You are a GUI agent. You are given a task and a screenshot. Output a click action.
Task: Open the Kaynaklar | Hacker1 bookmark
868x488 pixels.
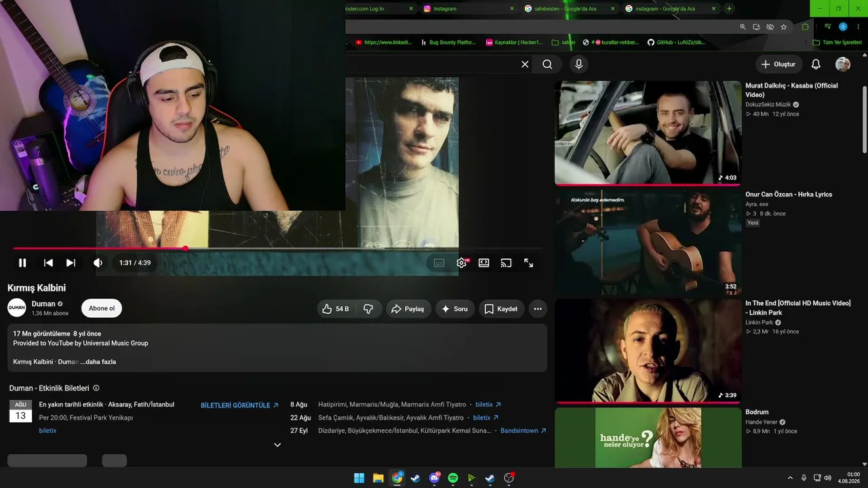pos(514,42)
